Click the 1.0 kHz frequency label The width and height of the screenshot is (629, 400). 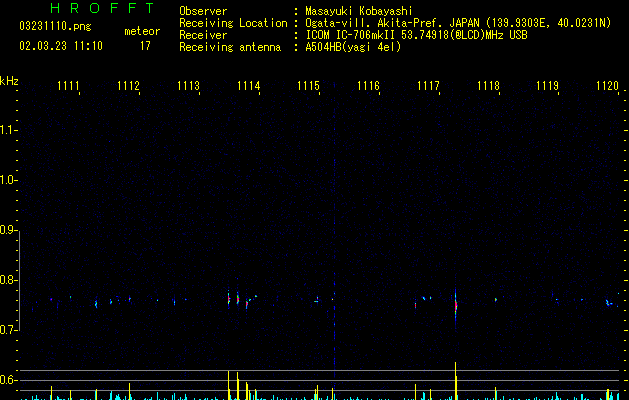pyautogui.click(x=8, y=180)
